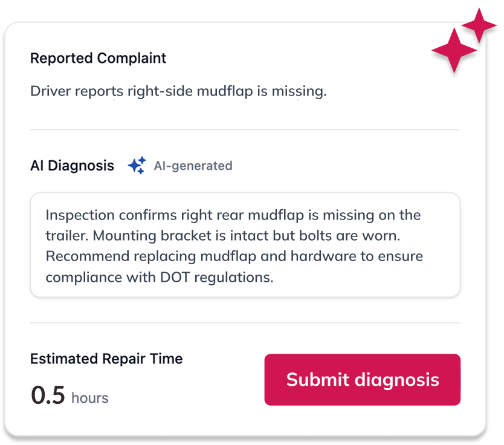This screenshot has width=504, height=445.
Task: Select the large four-pointed pink star
Action: coord(453,51)
